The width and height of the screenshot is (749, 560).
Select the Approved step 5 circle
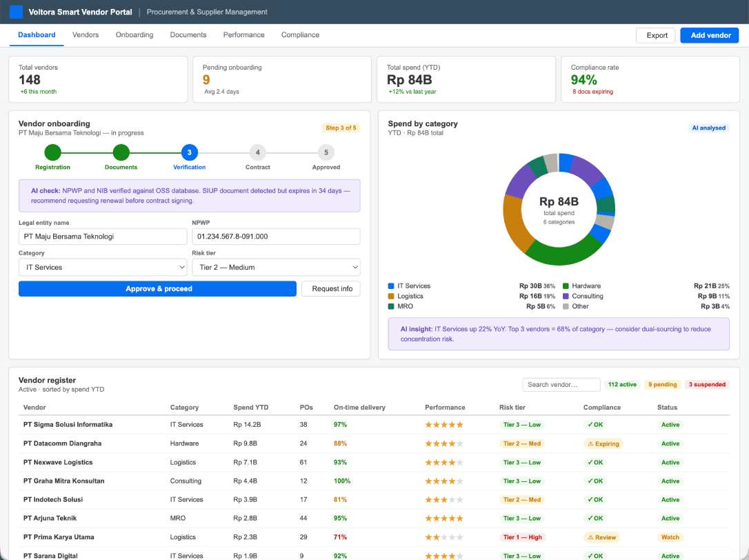click(326, 152)
